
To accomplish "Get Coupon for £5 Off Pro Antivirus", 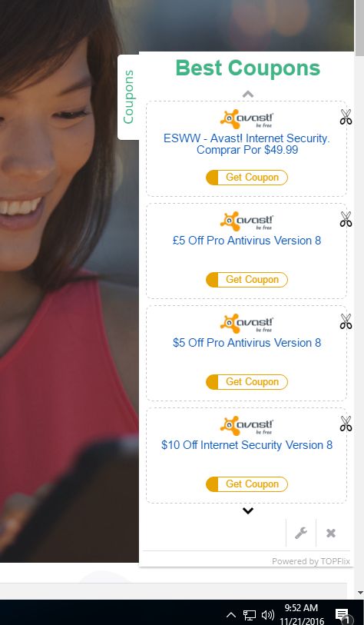I will pyautogui.click(x=247, y=279).
